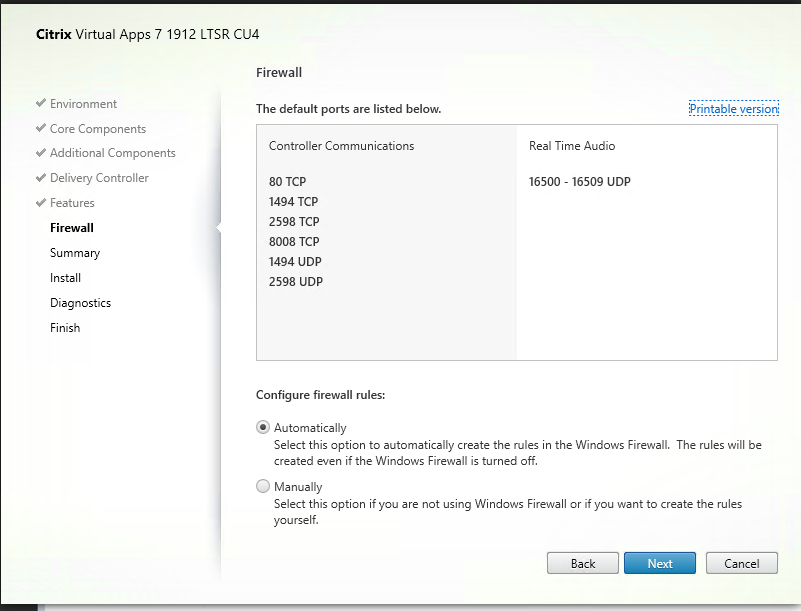Click the Firewall page heading
This screenshot has width=801, height=611.
279,73
